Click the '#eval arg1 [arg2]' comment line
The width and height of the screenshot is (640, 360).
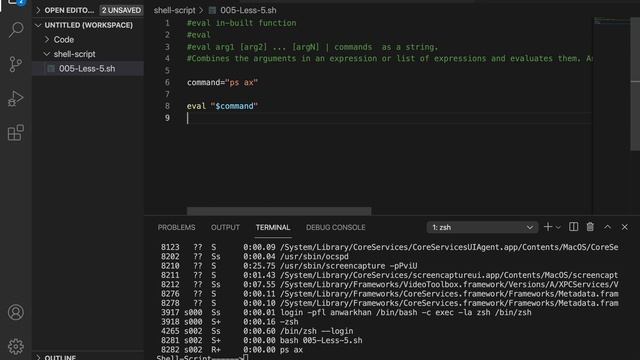pyautogui.click(x=312, y=47)
